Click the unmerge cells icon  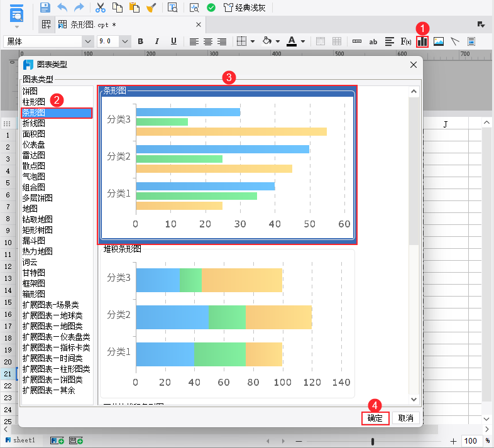coord(337,41)
